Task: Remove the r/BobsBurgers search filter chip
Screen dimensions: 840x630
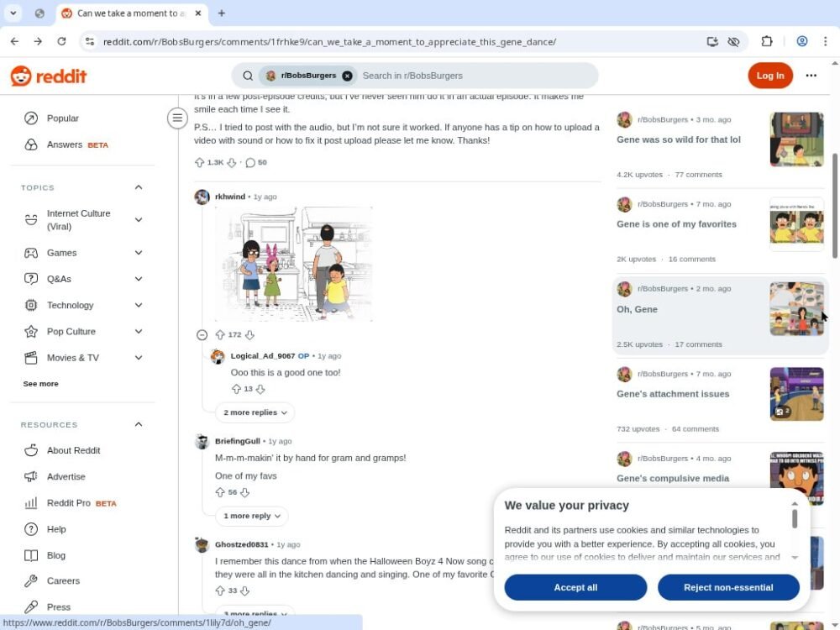Action: 347,76
